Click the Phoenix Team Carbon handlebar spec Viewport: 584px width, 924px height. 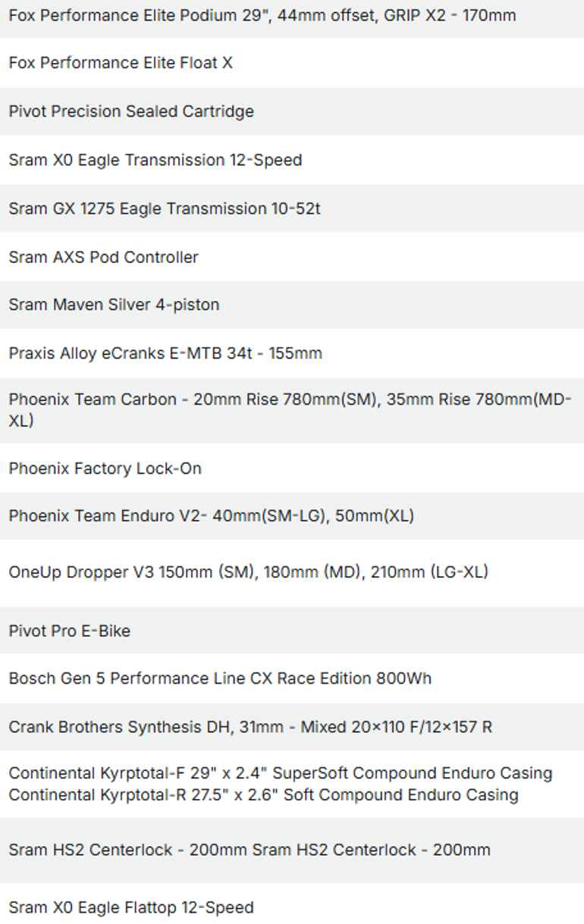[292, 410]
